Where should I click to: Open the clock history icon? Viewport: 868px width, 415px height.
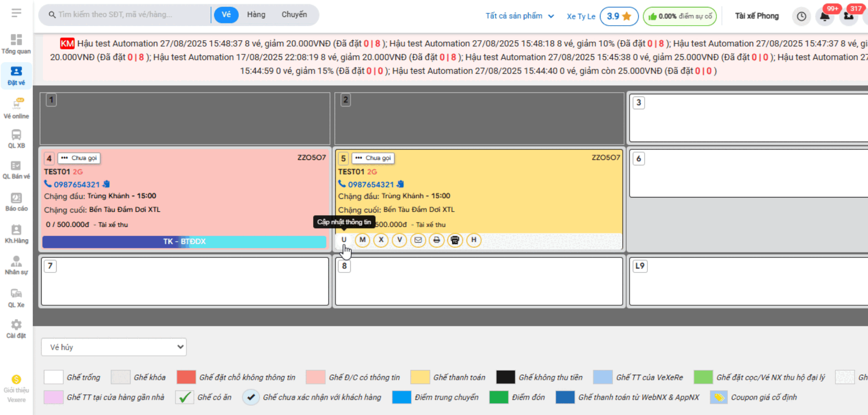(801, 16)
